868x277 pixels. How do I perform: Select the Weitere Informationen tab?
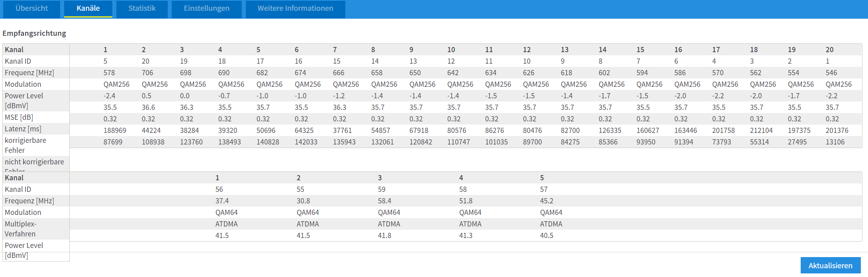point(295,8)
